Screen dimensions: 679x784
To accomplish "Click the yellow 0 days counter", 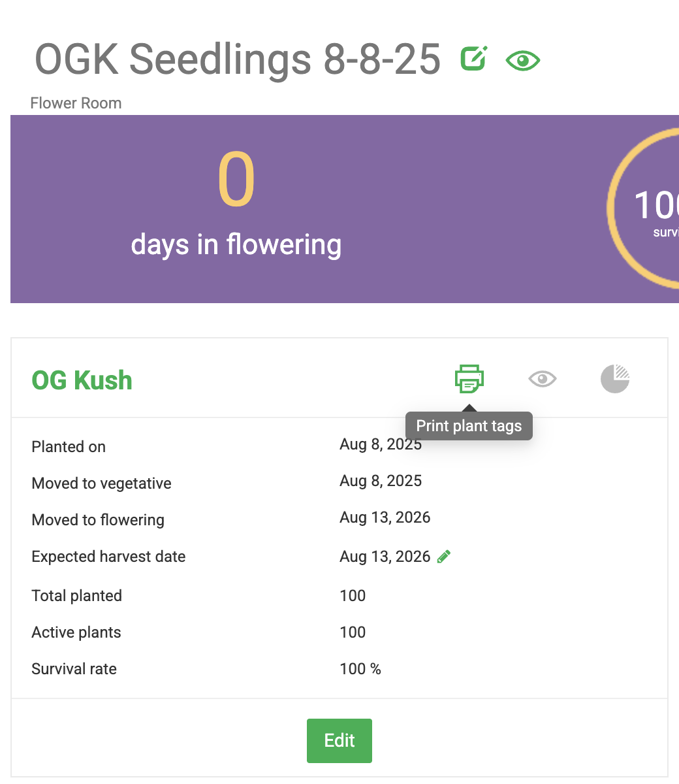I will click(x=236, y=180).
